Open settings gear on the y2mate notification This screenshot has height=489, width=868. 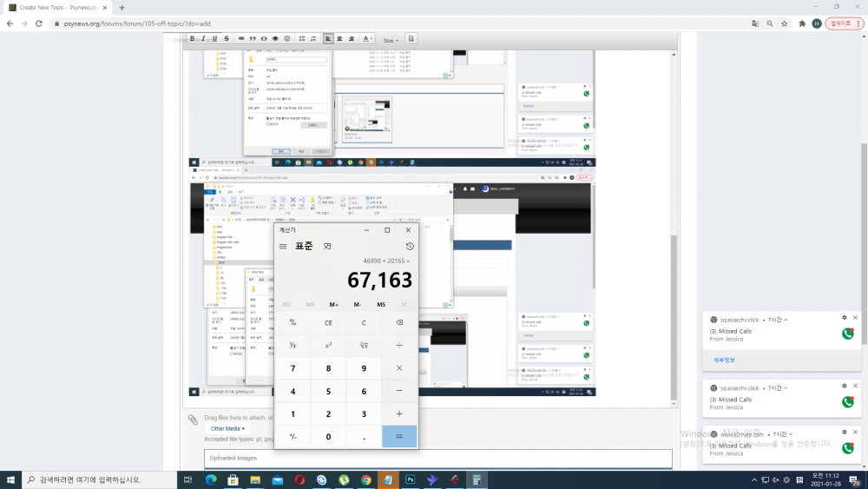(x=844, y=433)
